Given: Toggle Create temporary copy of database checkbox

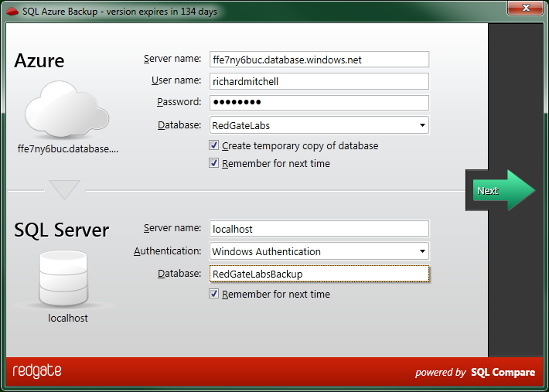Looking at the screenshot, I should pos(213,145).
